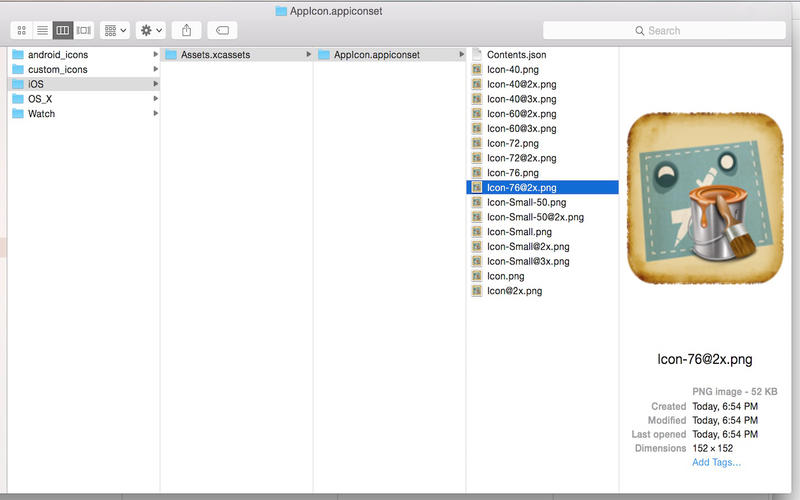Click the Add Tags link
Screen dimensions: 800x500
[x=716, y=462]
